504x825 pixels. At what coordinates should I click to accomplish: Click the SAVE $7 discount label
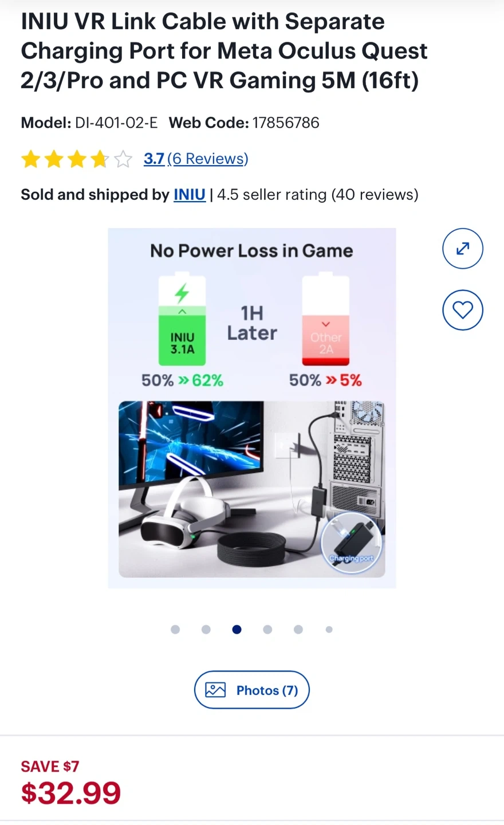coord(50,766)
